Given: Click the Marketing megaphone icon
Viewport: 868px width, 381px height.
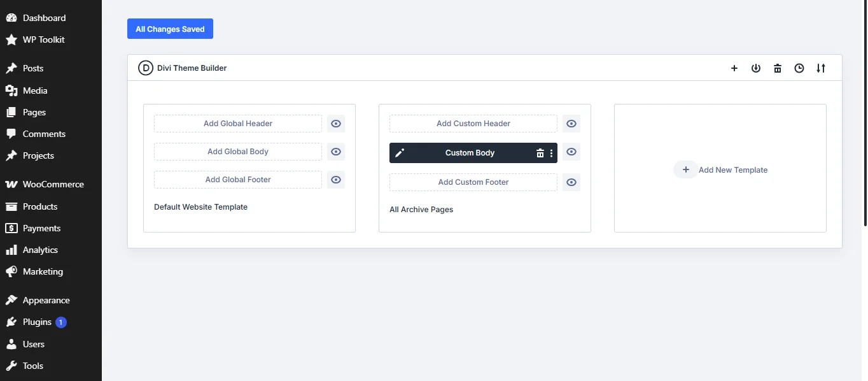Looking at the screenshot, I should (x=11, y=271).
